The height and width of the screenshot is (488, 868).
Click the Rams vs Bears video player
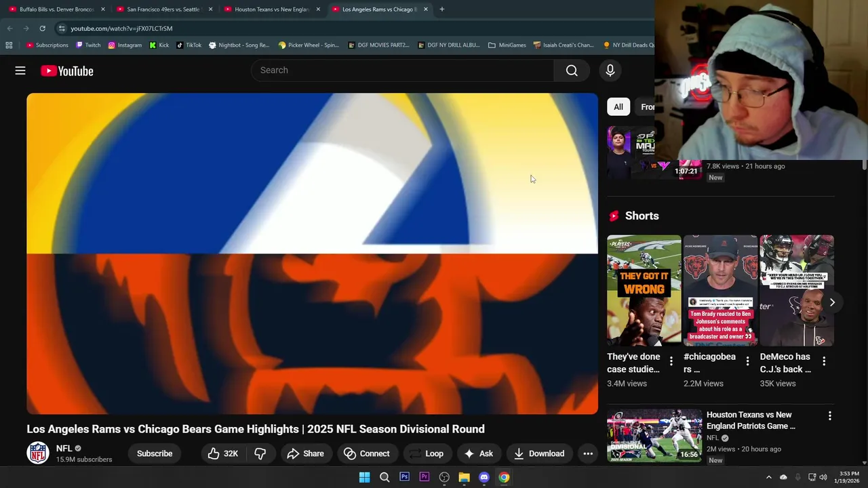click(x=312, y=253)
